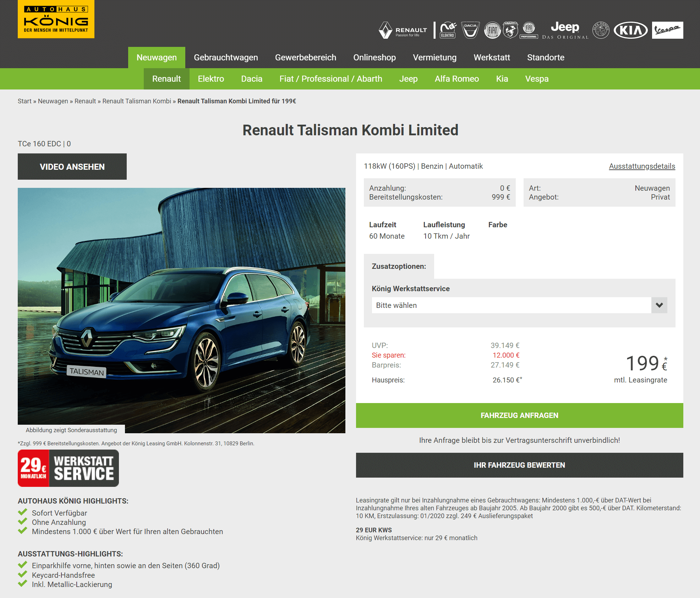700x598 pixels.
Task: Open the Dacia shield logo
Action: click(470, 30)
